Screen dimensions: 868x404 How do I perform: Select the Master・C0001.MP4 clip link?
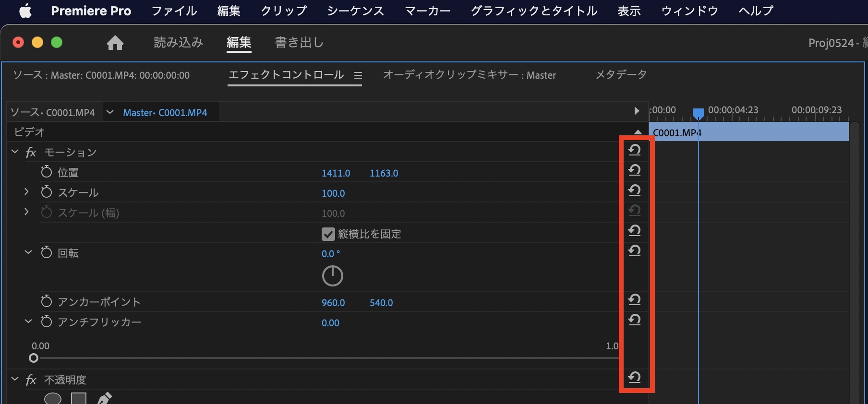pyautogui.click(x=165, y=113)
